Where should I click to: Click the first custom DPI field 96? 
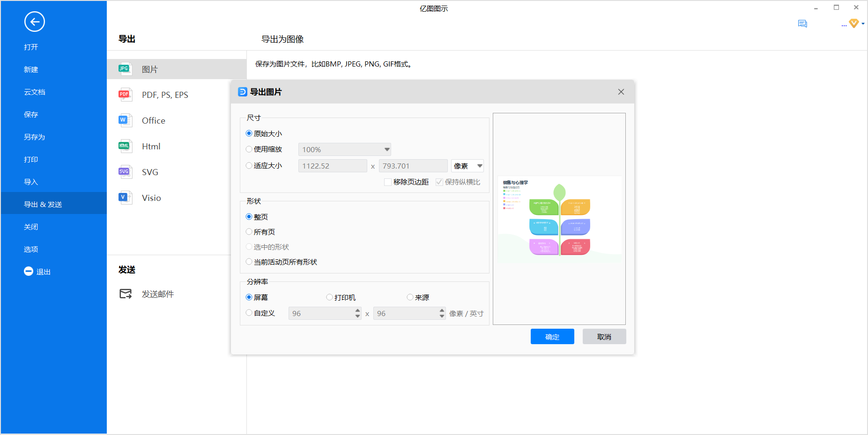tap(325, 313)
